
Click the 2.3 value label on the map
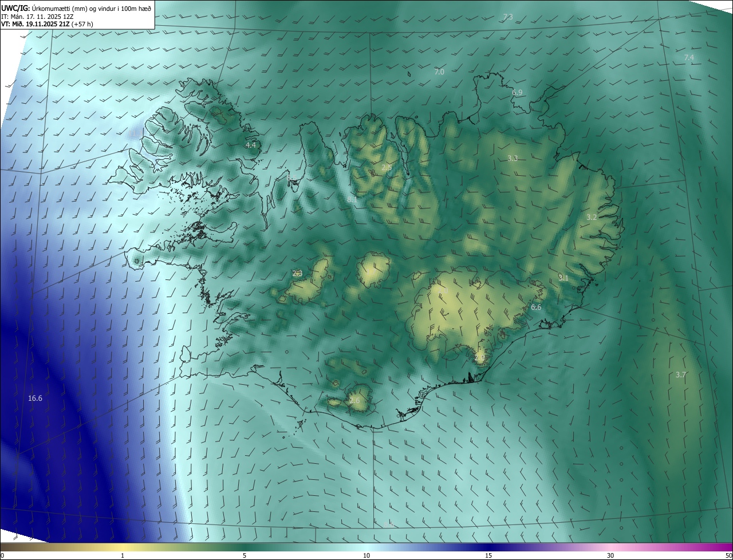point(297,274)
